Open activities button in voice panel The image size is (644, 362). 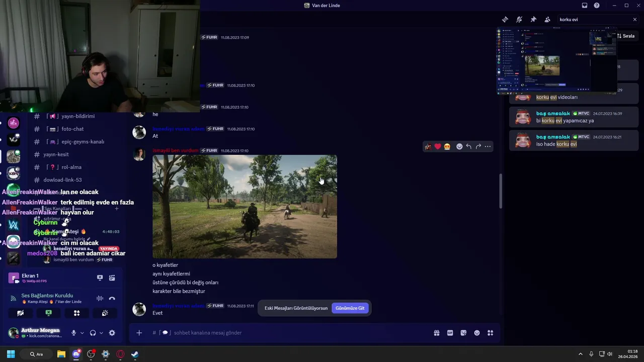[76, 313]
